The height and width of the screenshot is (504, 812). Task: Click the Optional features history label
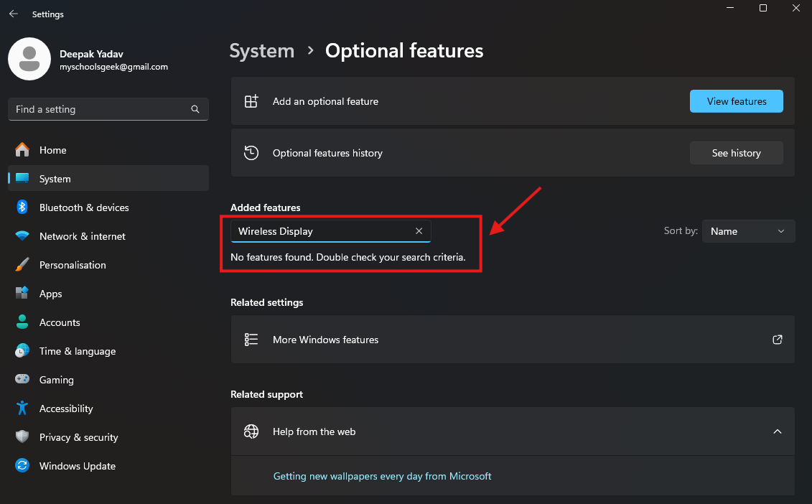(x=327, y=154)
